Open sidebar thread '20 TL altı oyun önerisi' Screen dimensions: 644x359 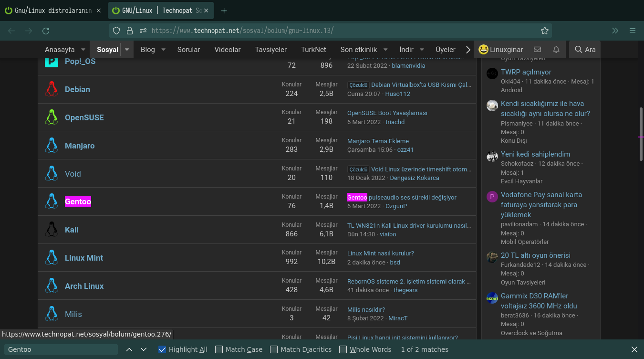click(536, 255)
